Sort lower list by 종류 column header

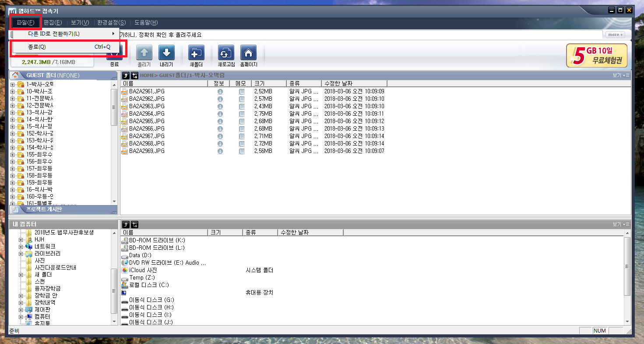click(260, 232)
